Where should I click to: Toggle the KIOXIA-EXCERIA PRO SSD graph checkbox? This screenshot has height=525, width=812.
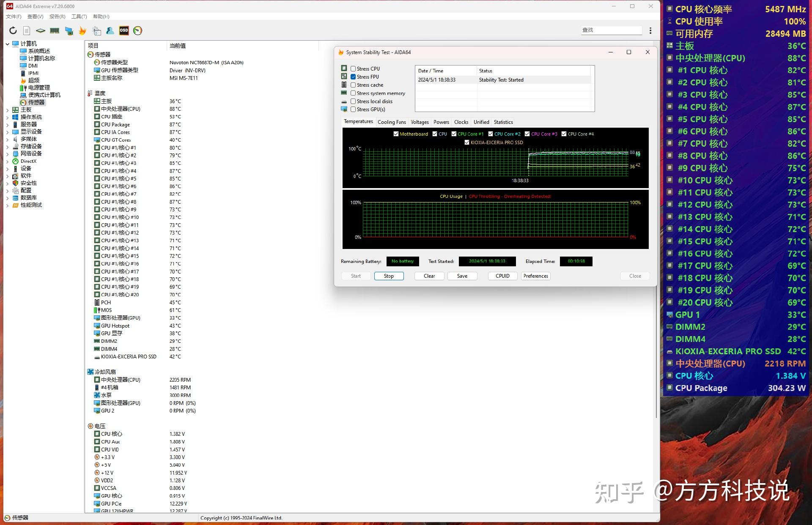(x=467, y=142)
